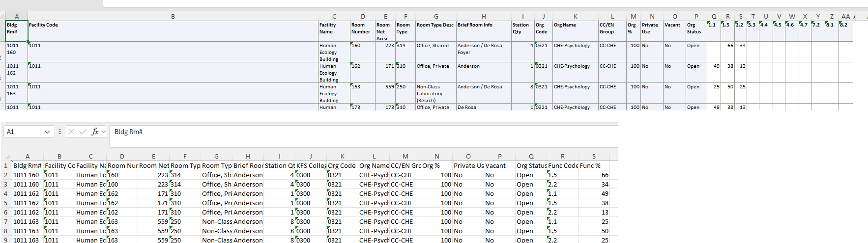Expand the dropdown chevron next to fx
868x243 pixels.
click(103, 132)
